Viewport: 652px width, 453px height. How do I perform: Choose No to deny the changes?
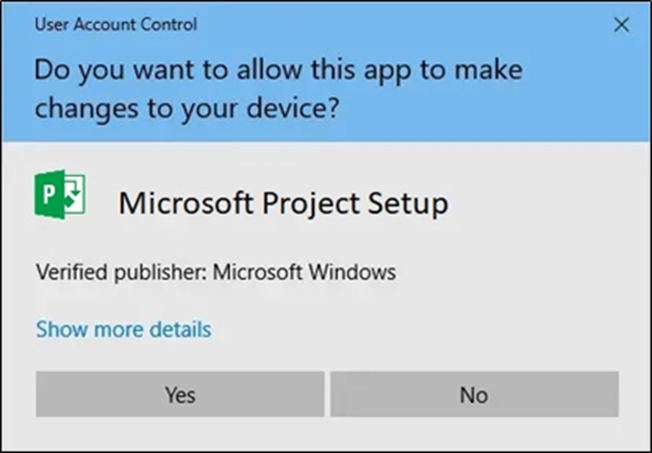[x=473, y=395]
